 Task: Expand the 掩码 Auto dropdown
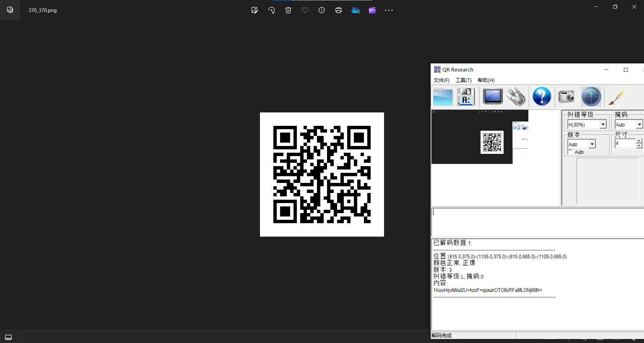click(x=639, y=125)
